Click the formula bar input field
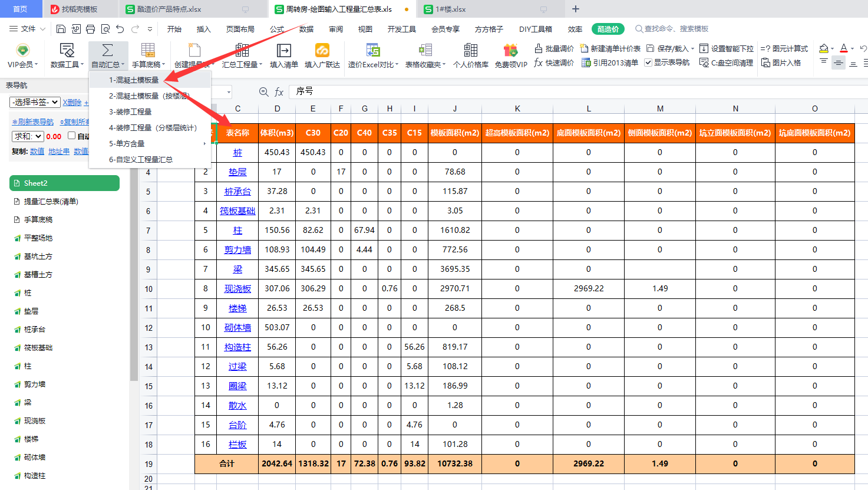The width and height of the screenshot is (868, 490). tap(577, 91)
